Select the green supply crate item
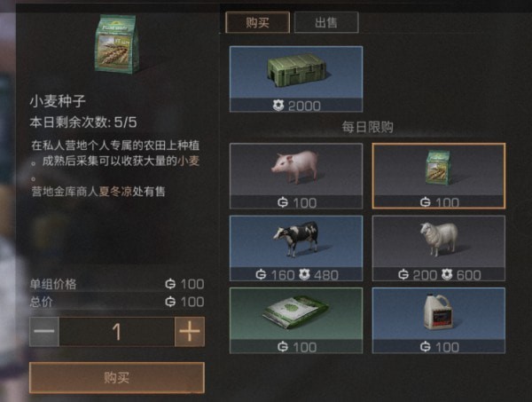The image size is (532, 402). tap(296, 79)
